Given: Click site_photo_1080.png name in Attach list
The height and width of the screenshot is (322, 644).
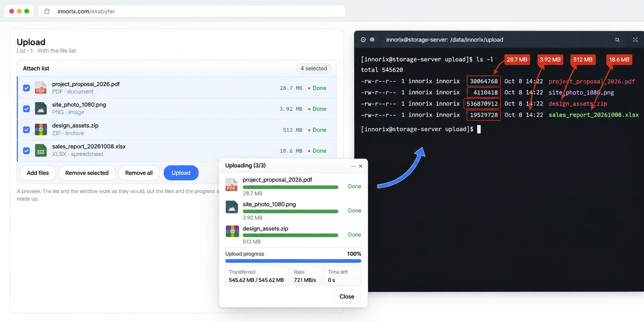Looking at the screenshot, I should pyautogui.click(x=79, y=105).
